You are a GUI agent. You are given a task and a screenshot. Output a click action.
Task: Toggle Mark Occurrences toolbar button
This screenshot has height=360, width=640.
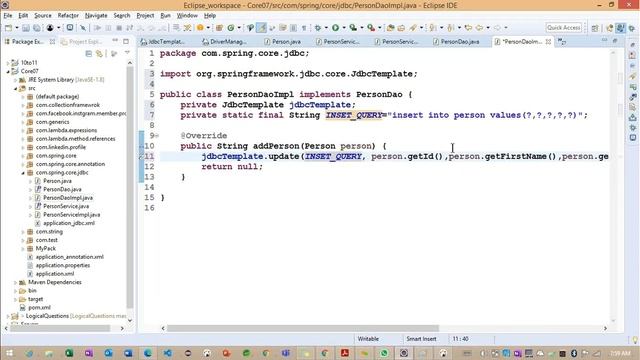coord(261,28)
